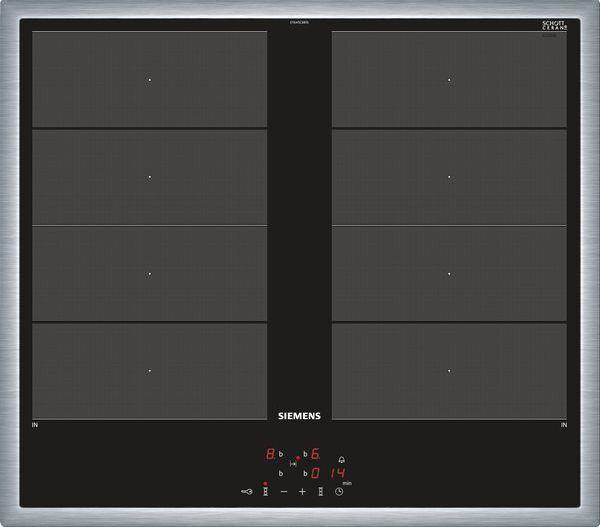
Task: Touch the second segment of right flex zone
Action: tap(449, 177)
